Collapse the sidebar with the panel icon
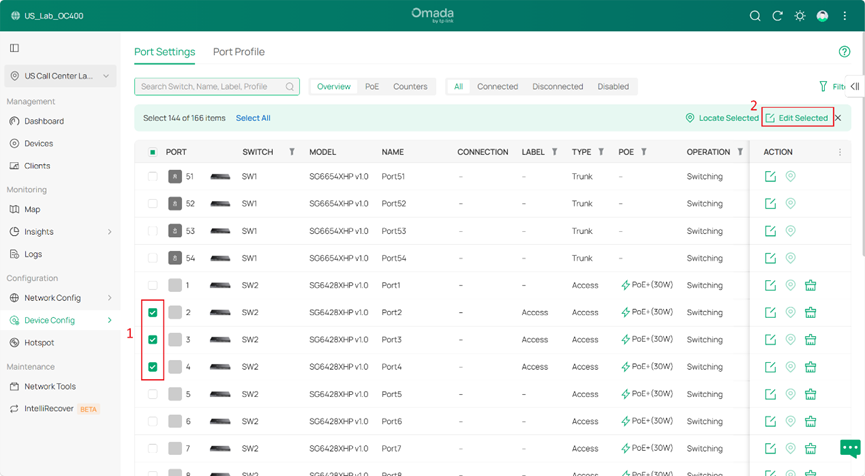Screen dimensions: 865x476 tap(14, 48)
